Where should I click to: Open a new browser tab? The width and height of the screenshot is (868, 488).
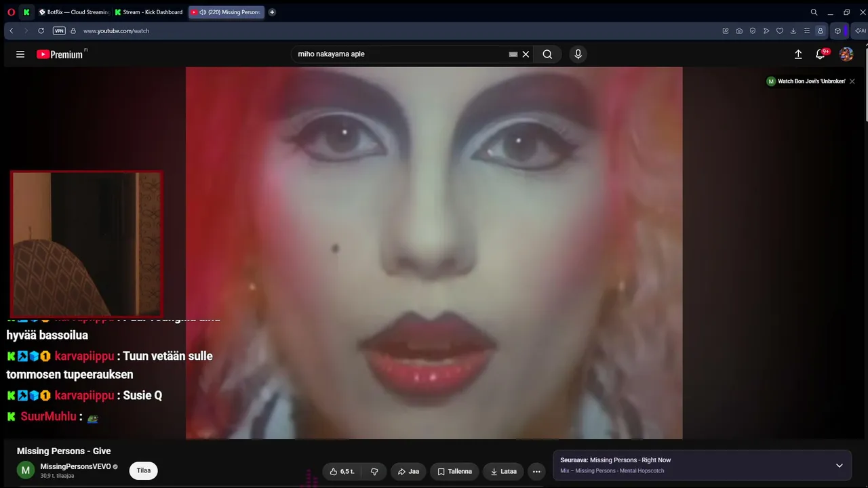tap(272, 12)
